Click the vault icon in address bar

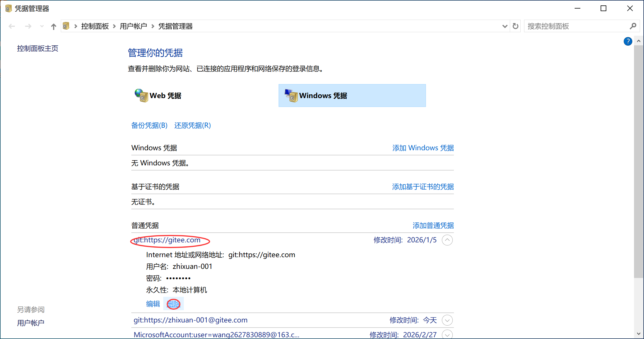click(x=66, y=26)
